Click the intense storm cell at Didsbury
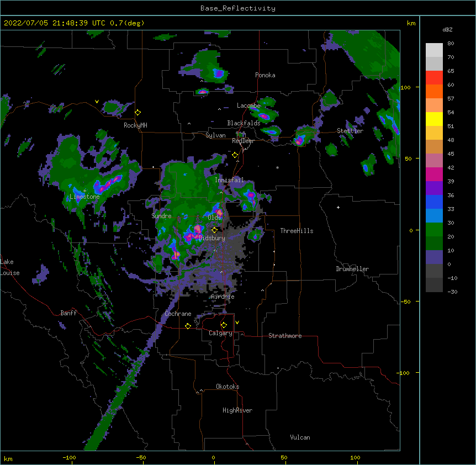 tap(193, 234)
